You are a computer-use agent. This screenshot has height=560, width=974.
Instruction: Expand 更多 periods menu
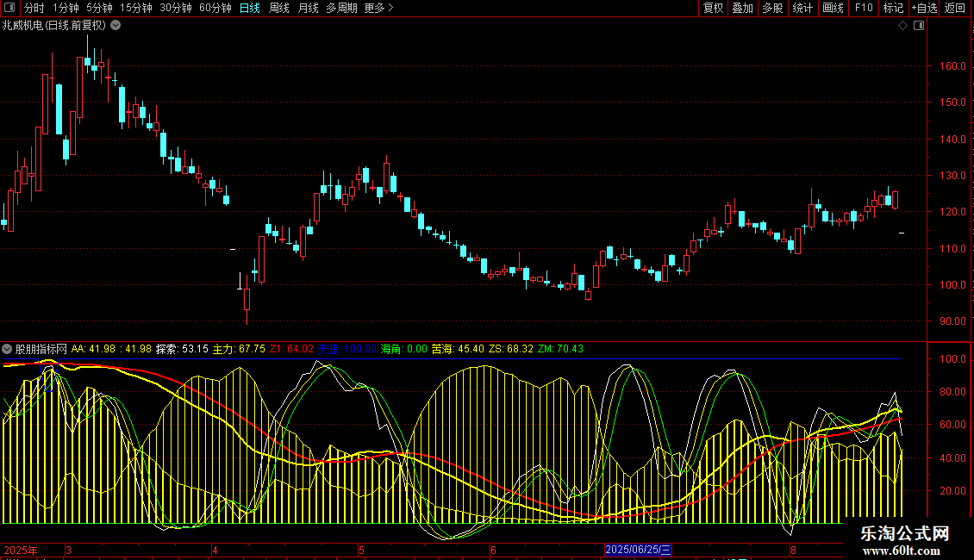coord(378,8)
